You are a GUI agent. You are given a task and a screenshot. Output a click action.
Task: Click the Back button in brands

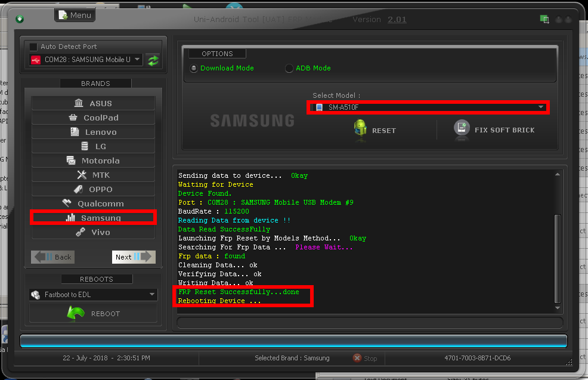point(53,257)
